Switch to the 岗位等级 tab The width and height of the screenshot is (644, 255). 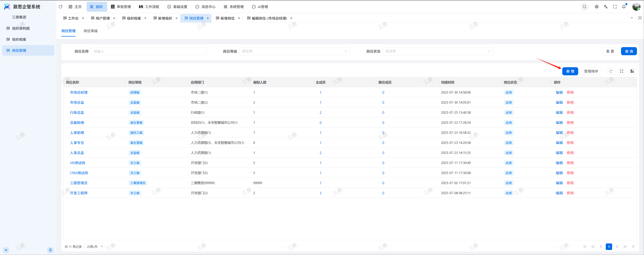(x=90, y=31)
